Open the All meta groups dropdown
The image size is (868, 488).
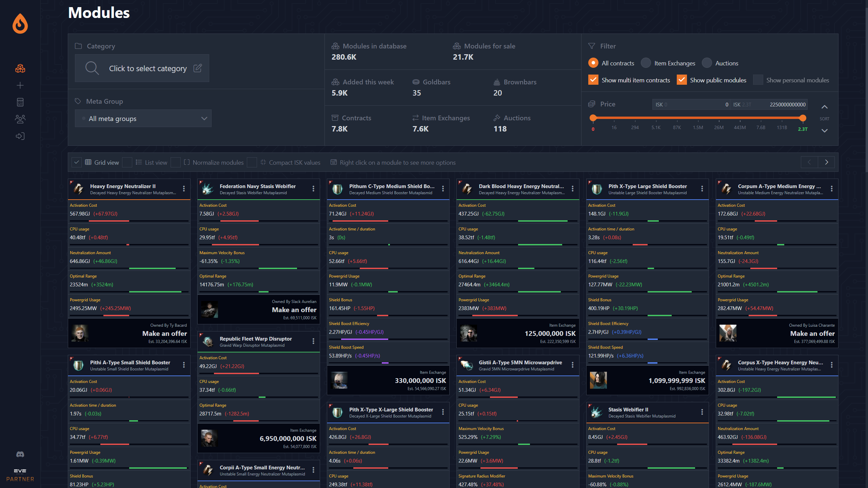click(143, 118)
